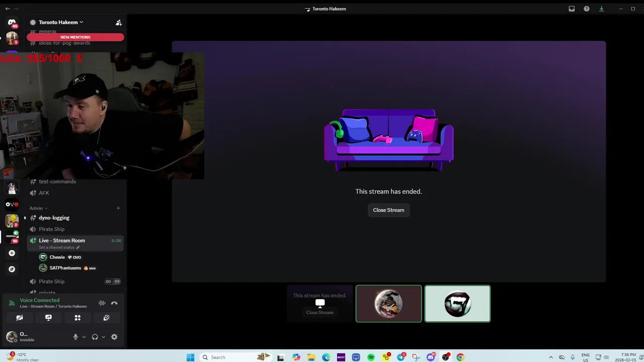Join the AFK voice channel
This screenshot has width=644, height=362.
[x=44, y=193]
